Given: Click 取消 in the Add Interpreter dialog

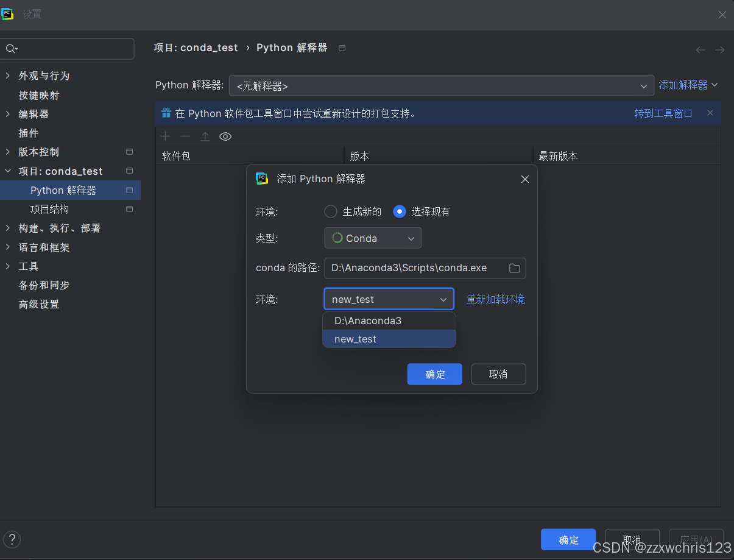Looking at the screenshot, I should pyautogui.click(x=498, y=374).
